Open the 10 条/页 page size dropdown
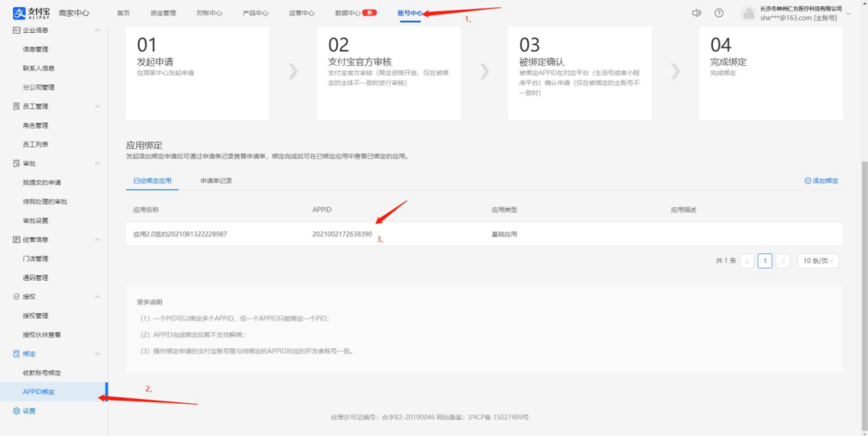The height and width of the screenshot is (436, 868). coord(817,261)
